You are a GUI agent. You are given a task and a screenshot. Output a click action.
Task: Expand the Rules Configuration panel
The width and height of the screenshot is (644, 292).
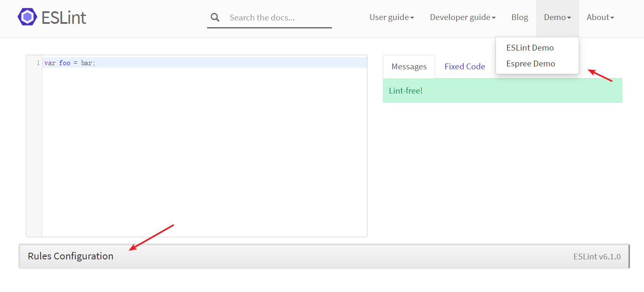pyautogui.click(x=71, y=256)
